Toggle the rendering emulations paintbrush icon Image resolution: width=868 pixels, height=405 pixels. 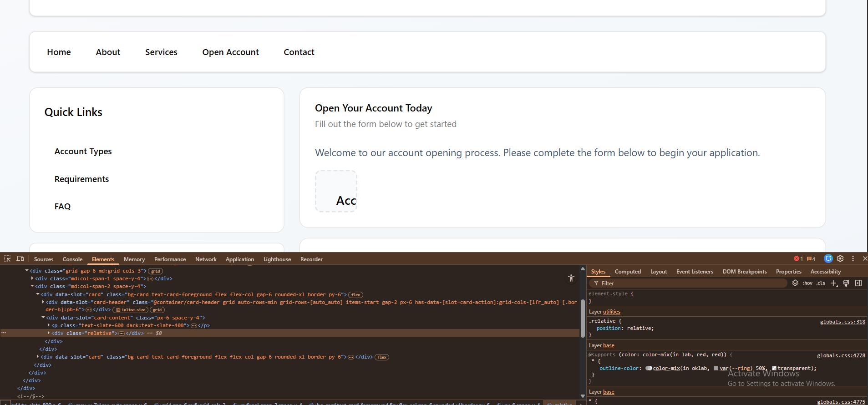point(846,283)
